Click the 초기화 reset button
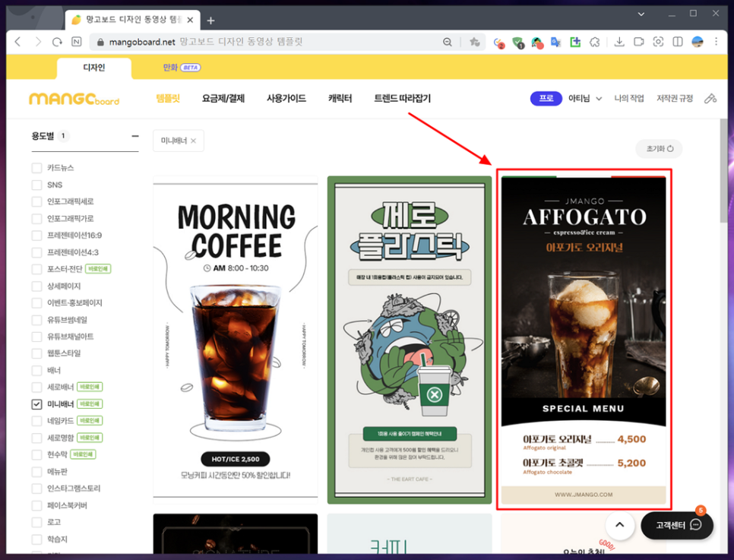Screen dimensions: 734x560 coord(659,148)
